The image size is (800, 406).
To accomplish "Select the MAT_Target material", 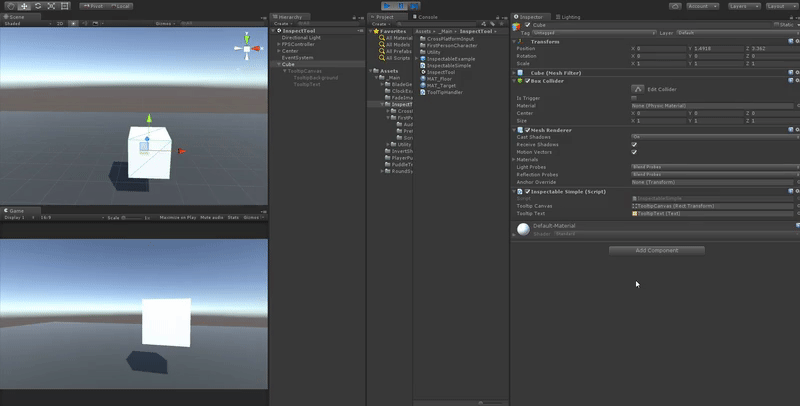I will point(438,85).
